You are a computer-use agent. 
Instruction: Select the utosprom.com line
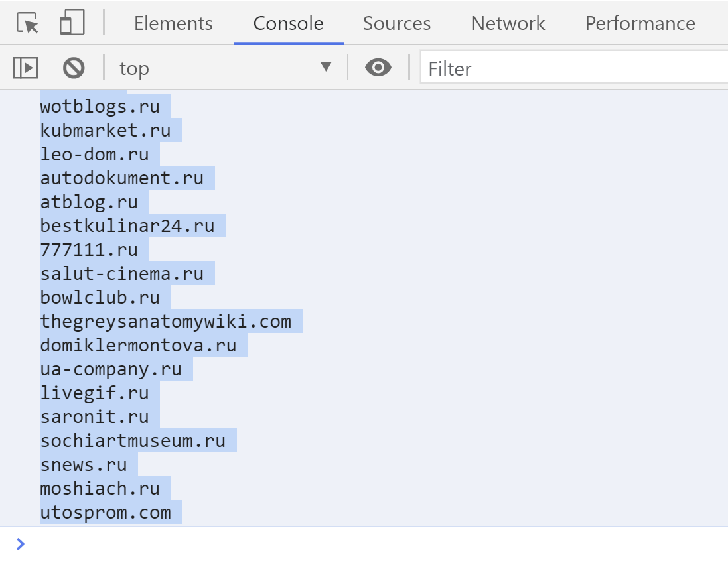106,513
